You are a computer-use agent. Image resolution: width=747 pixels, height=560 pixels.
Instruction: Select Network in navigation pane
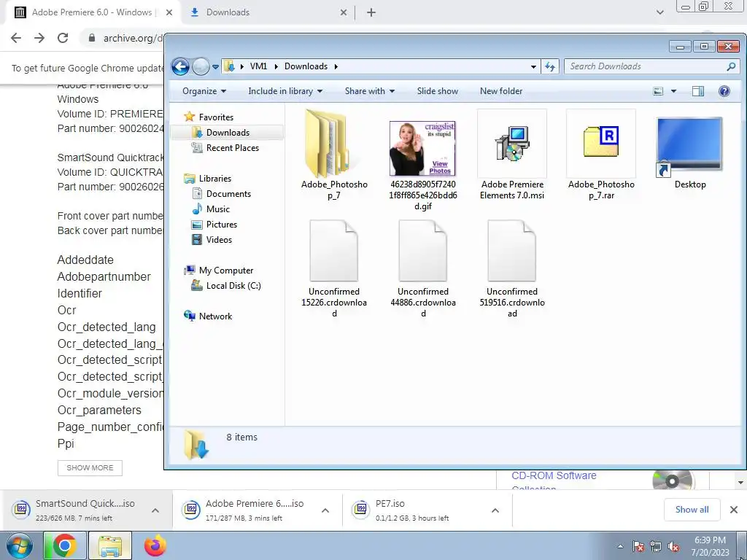point(215,316)
